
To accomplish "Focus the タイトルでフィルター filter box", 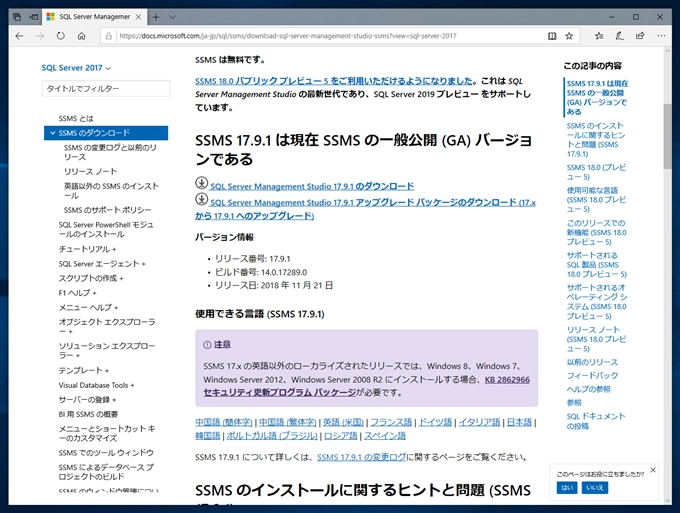I will 106,88.
